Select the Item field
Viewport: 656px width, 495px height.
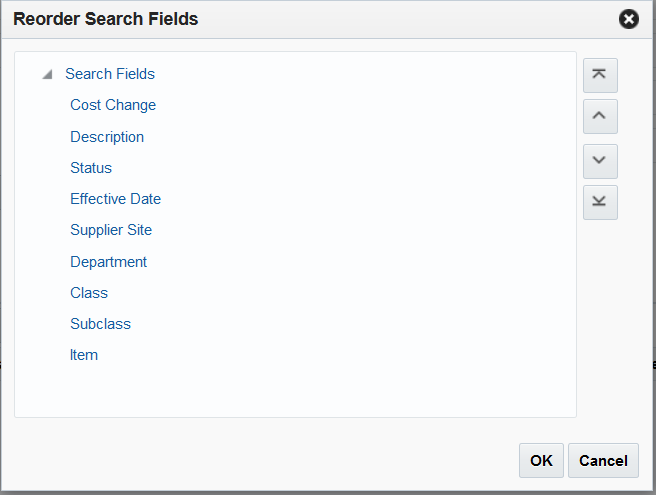tap(84, 355)
